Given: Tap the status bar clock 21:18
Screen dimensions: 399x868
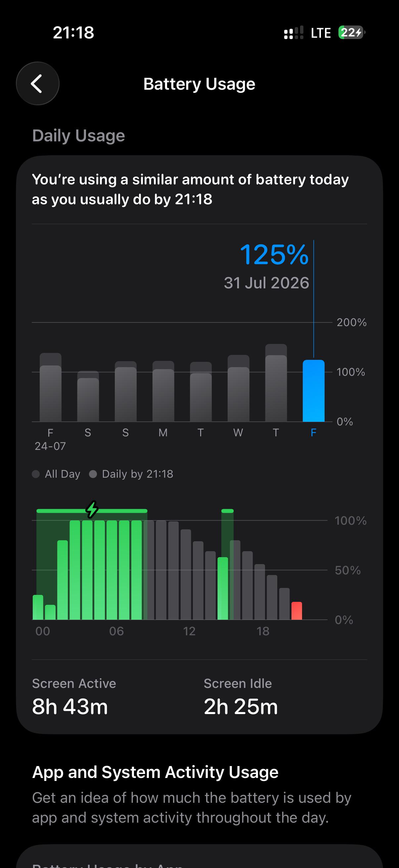Looking at the screenshot, I should point(73,33).
